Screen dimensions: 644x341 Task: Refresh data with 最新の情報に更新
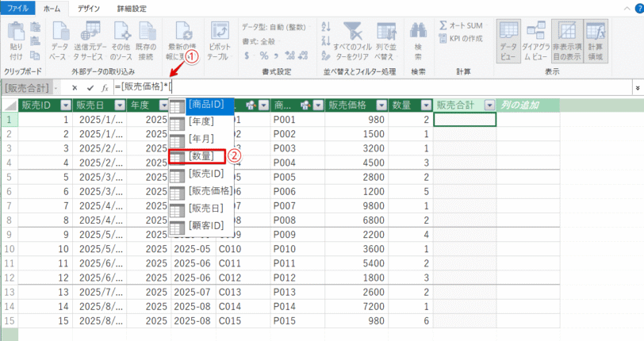point(182,41)
